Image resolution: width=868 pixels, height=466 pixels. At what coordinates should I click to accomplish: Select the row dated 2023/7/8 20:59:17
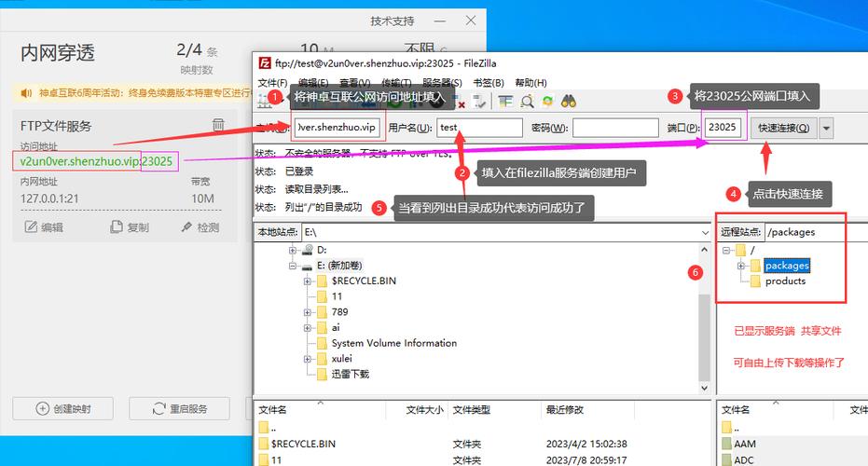click(483, 459)
